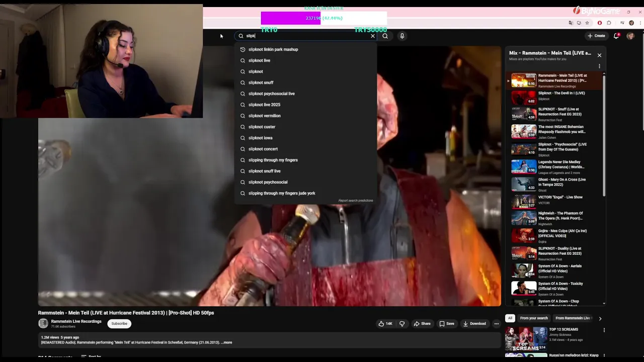Click the donation goal progress bar overlay
The height and width of the screenshot is (362, 644).
click(x=324, y=18)
